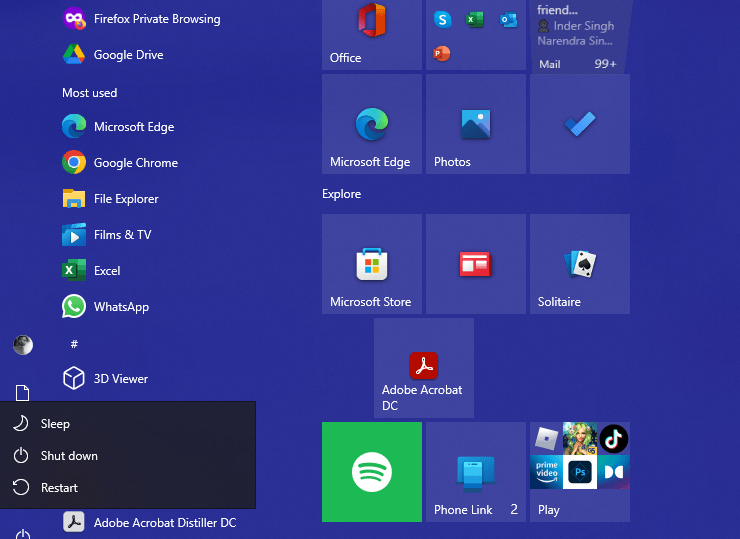The height and width of the screenshot is (539, 740).
Task: Open Dolby icon in the Play tile
Action: click(x=614, y=472)
